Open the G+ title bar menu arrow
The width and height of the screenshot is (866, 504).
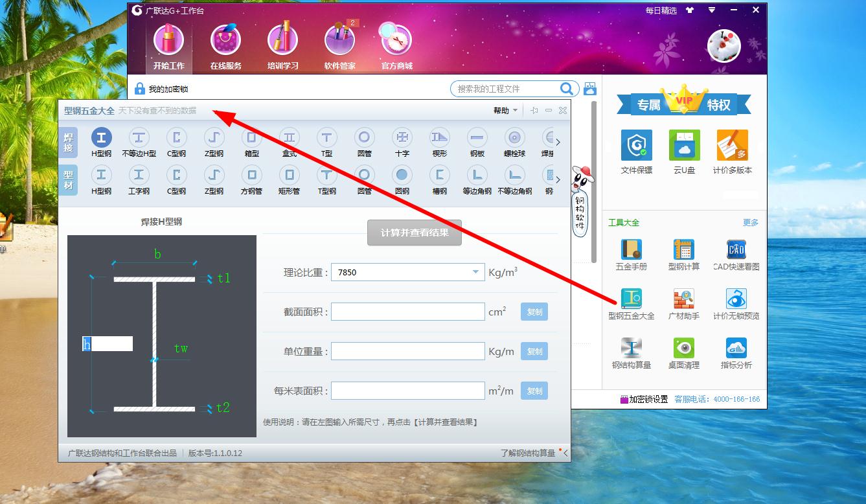coord(712,10)
